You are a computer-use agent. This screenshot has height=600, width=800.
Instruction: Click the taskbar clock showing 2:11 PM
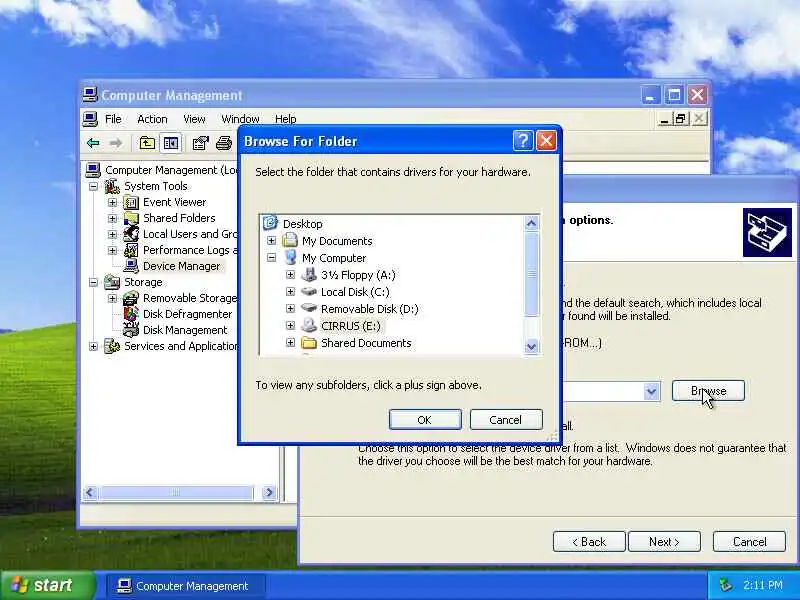762,585
